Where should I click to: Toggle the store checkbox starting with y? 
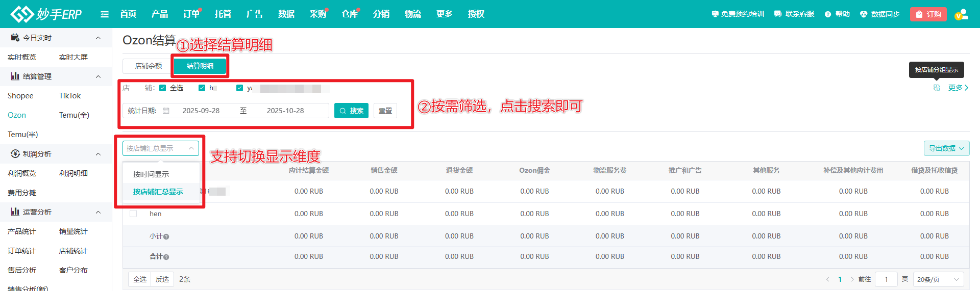point(240,88)
